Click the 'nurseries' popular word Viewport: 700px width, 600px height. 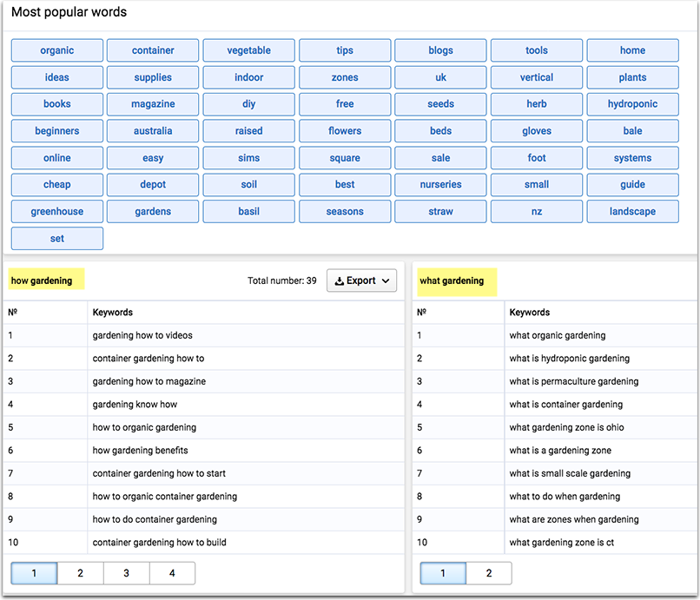point(440,185)
